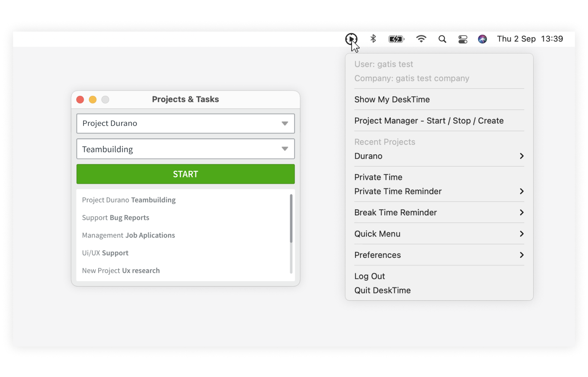Expand the Private Time Reminder submenu
588x377 pixels.
coord(522,191)
